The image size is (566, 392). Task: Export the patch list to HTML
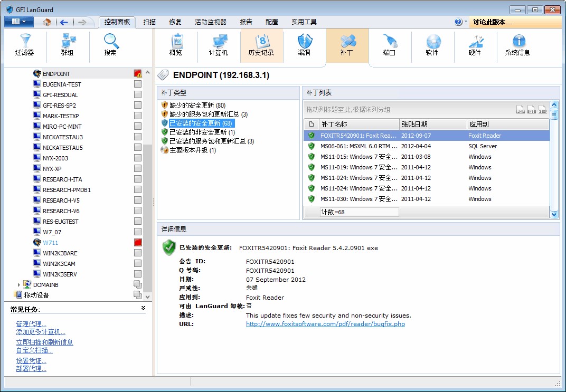543,109
